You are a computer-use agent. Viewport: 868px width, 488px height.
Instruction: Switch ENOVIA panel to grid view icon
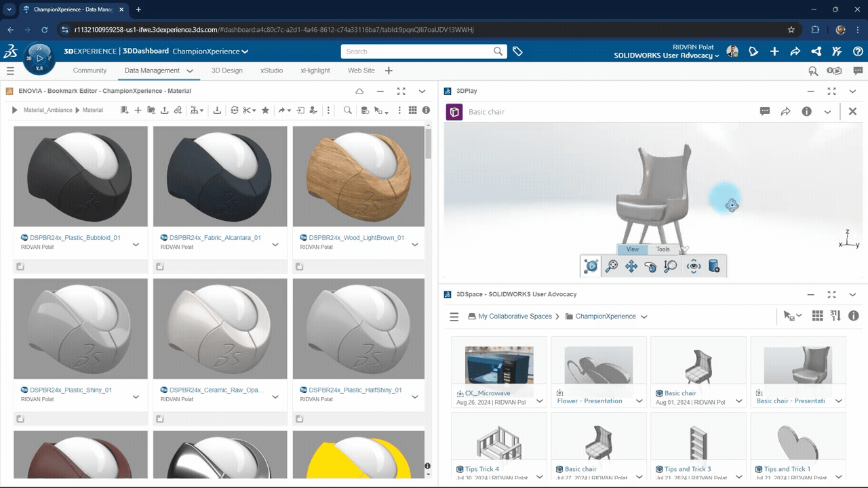click(x=412, y=110)
